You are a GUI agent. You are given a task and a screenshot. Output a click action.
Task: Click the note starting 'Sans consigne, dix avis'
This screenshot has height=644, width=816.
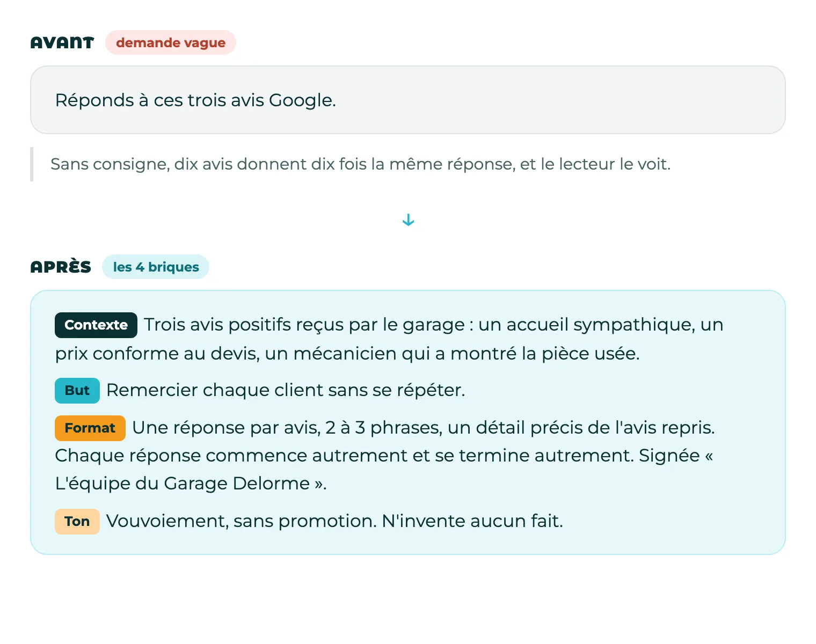pyautogui.click(x=361, y=164)
